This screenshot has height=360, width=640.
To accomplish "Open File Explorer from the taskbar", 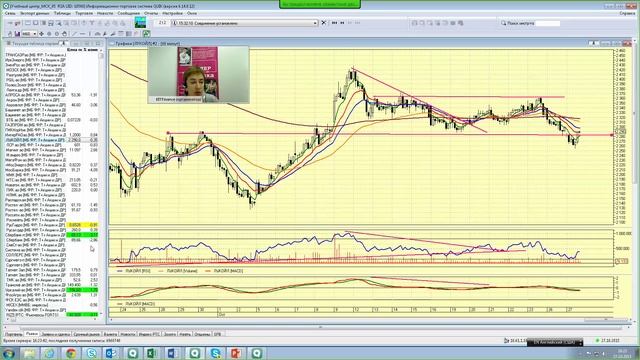I will (x=29, y=353).
